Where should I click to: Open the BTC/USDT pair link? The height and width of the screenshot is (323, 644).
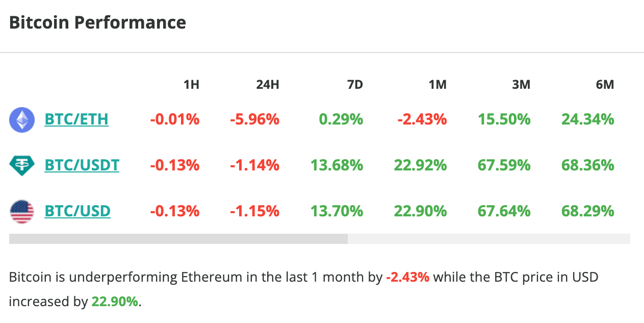82,165
